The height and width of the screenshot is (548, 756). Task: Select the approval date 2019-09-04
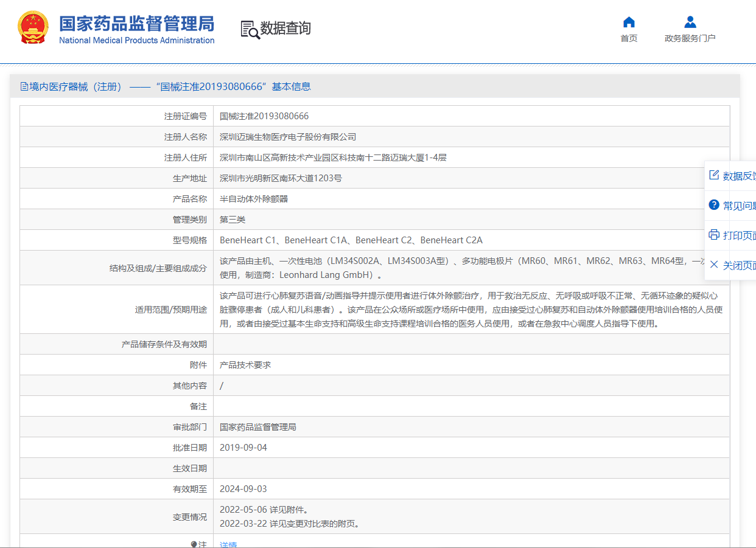click(x=243, y=448)
